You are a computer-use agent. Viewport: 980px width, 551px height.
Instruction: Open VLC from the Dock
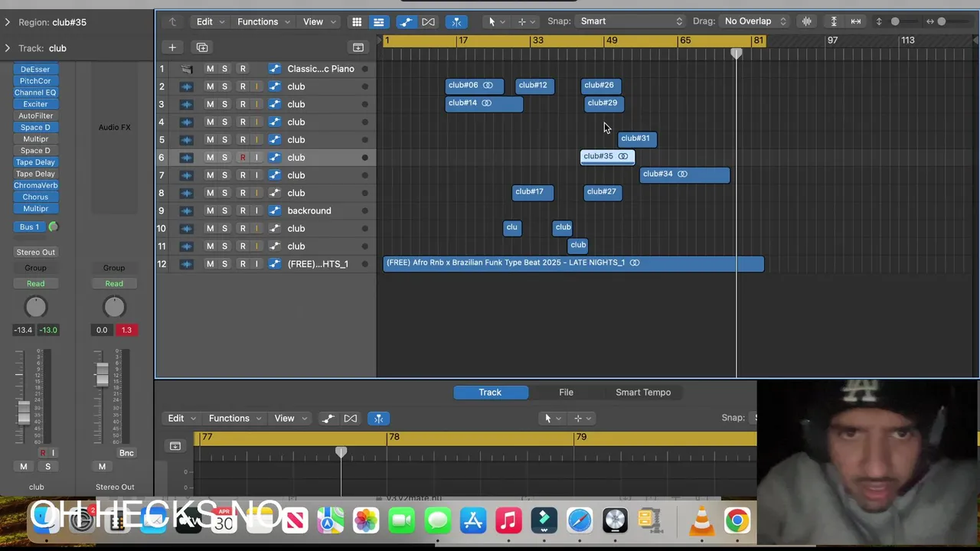(701, 521)
